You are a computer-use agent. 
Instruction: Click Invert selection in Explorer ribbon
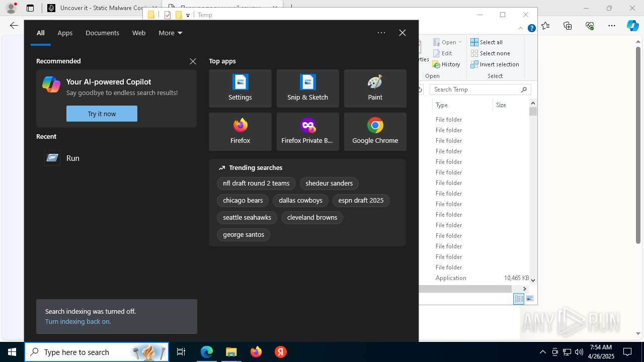tap(495, 64)
